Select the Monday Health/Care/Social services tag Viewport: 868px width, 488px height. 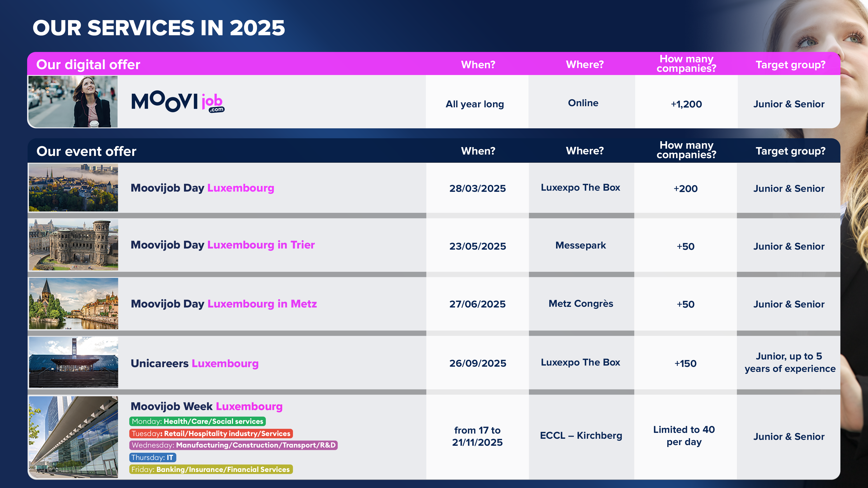(x=198, y=421)
